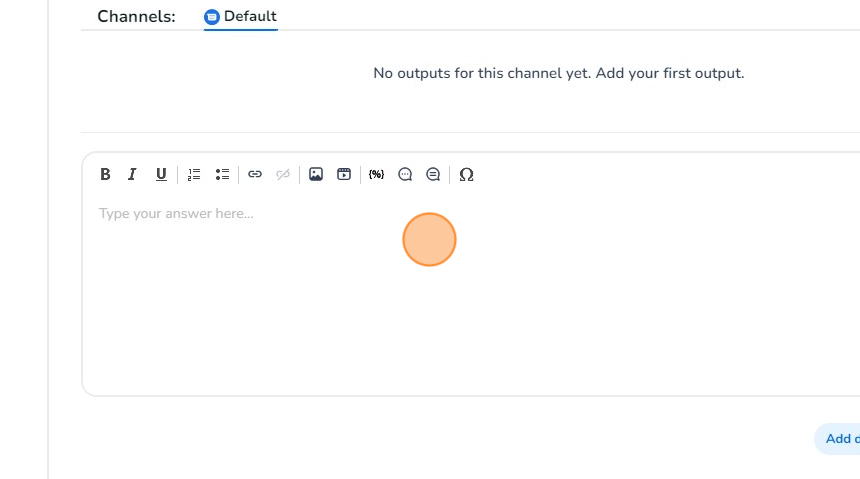The width and height of the screenshot is (860, 479).
Task: Insert a video media element
Action: coord(344,174)
